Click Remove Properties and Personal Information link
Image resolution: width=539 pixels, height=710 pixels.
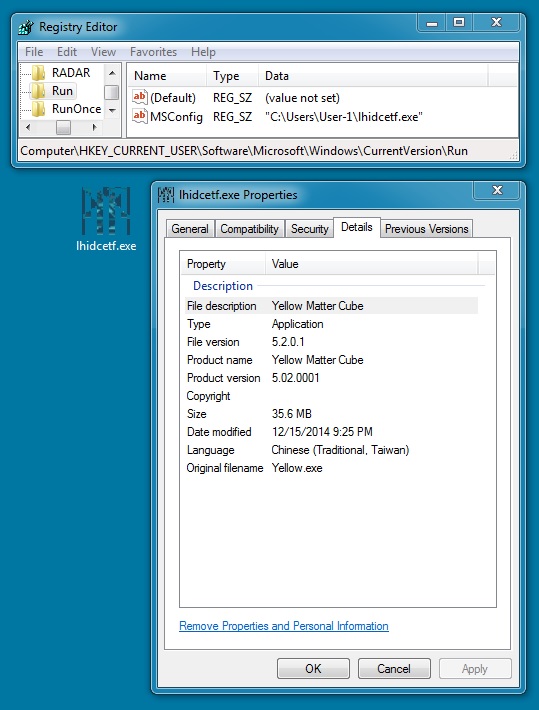click(x=284, y=626)
